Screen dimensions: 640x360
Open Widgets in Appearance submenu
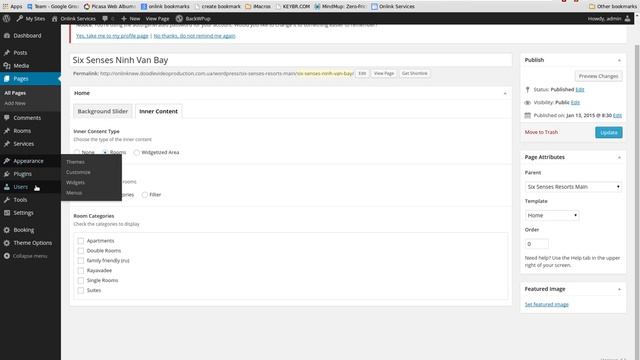coord(76,182)
